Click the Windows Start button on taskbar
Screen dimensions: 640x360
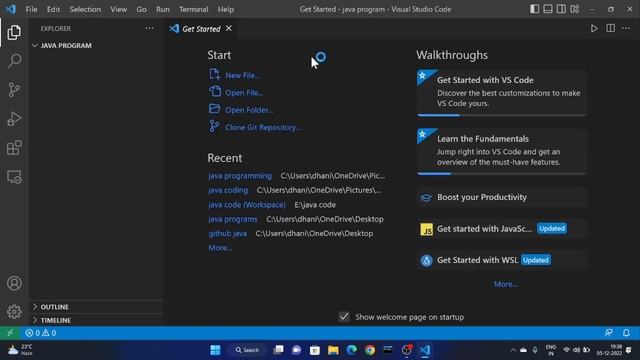215,350
